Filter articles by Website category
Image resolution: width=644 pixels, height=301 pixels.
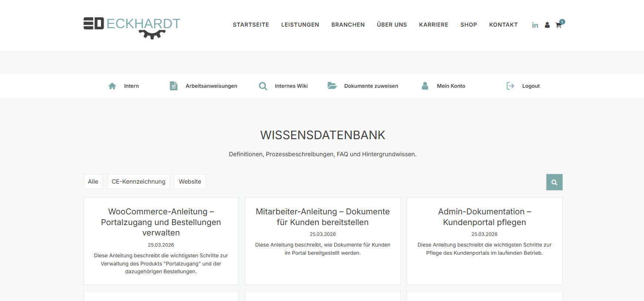190,181
